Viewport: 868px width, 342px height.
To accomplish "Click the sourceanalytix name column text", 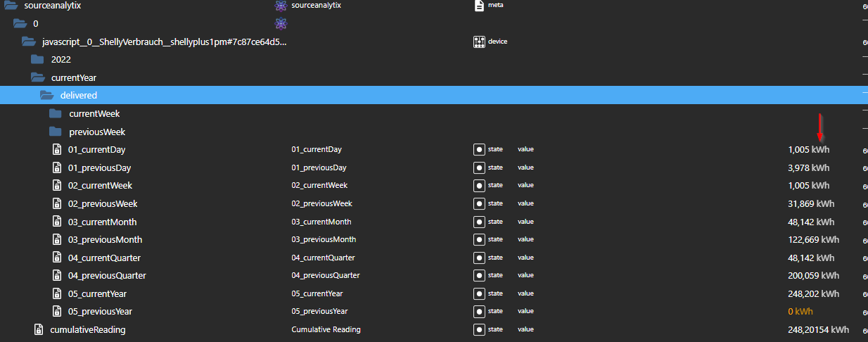I will click(316, 5).
